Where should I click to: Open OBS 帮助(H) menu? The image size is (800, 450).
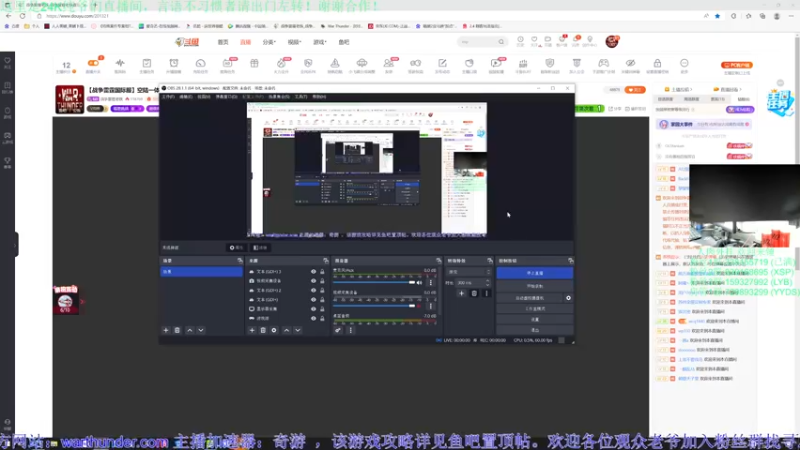click(319, 96)
